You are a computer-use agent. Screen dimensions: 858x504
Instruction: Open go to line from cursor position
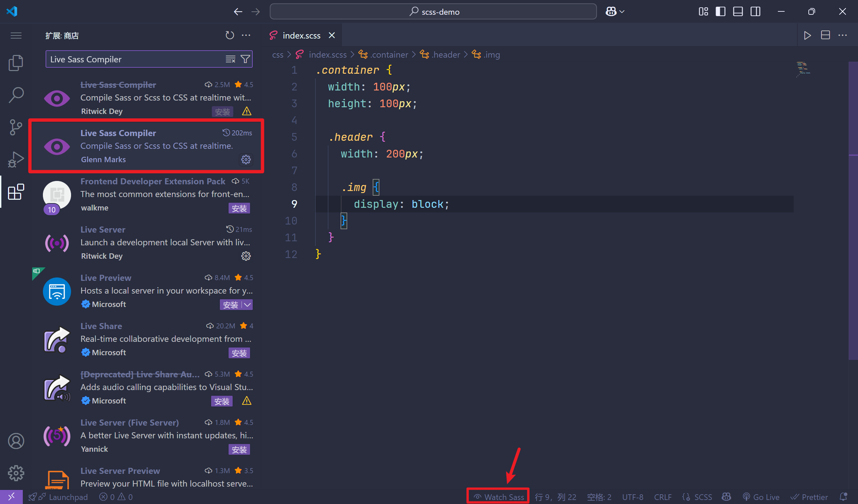(556, 497)
